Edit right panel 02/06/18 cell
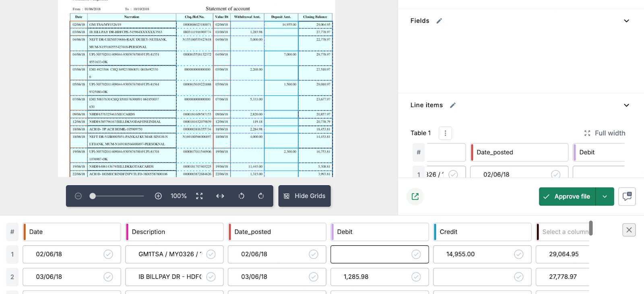The height and width of the screenshot is (294, 644). click(520, 172)
